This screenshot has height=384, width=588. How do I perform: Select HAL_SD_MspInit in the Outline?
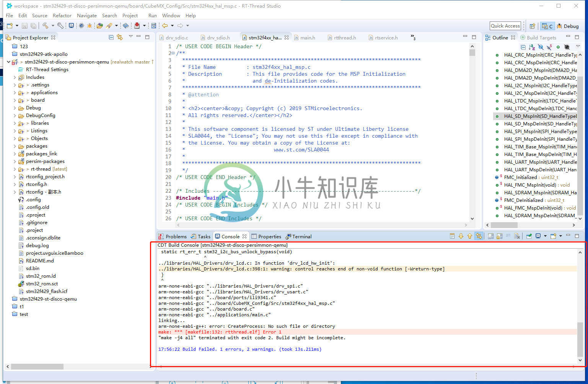pos(536,116)
